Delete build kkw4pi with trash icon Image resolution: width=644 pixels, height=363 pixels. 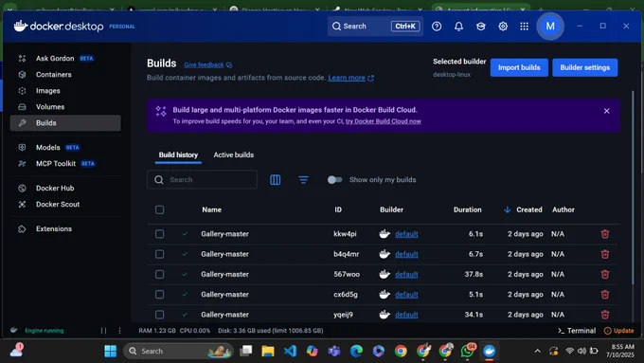click(x=605, y=234)
